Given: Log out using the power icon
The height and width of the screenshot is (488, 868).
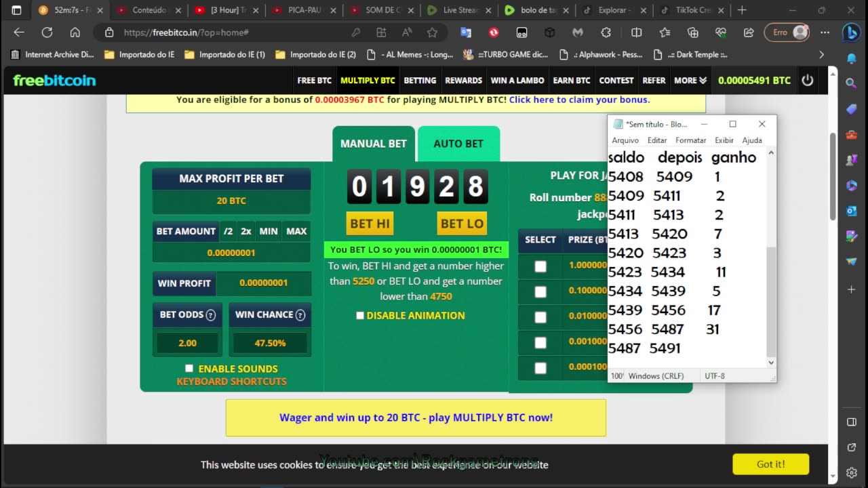Looking at the screenshot, I should pos(807,80).
